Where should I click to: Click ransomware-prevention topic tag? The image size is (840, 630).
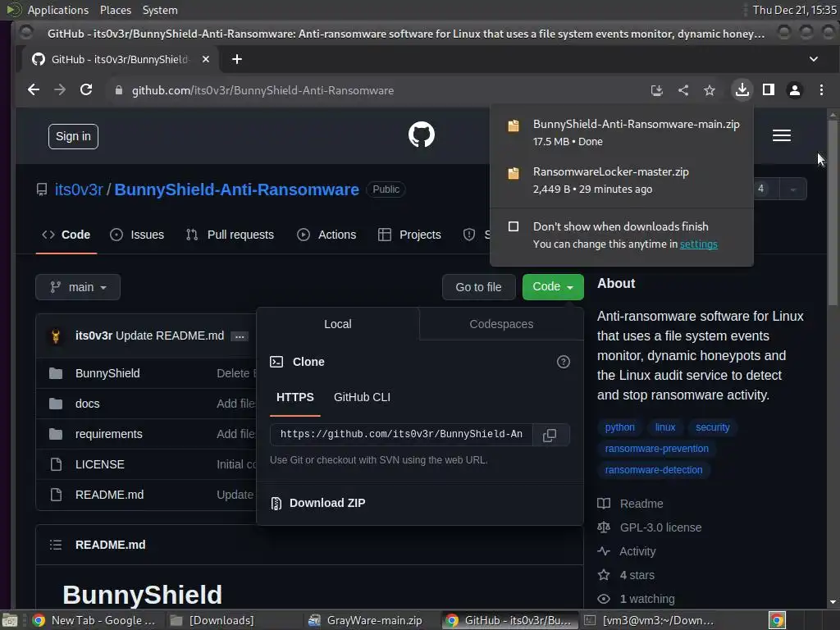[x=656, y=449]
